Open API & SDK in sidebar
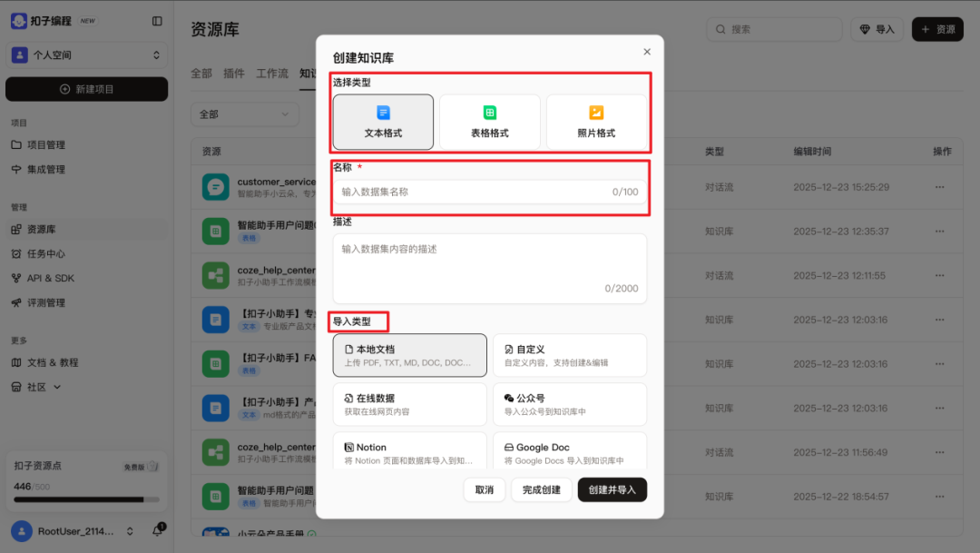 click(86, 279)
